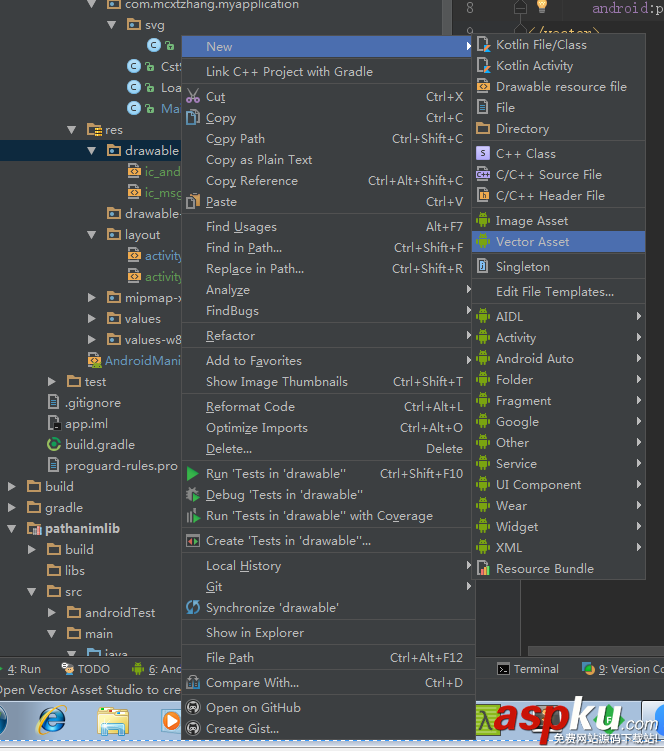This screenshot has height=751, width=664.
Task: Open the Terminal tool window tab
Action: (x=528, y=669)
